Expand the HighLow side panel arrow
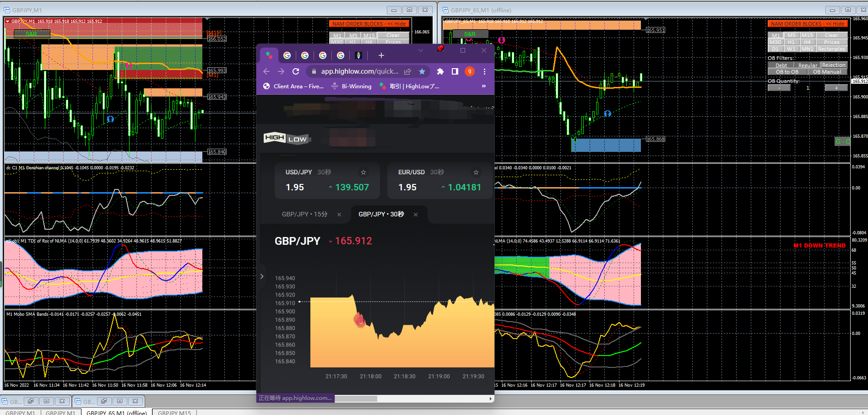Viewport: 868px width, 415px height. [x=262, y=276]
